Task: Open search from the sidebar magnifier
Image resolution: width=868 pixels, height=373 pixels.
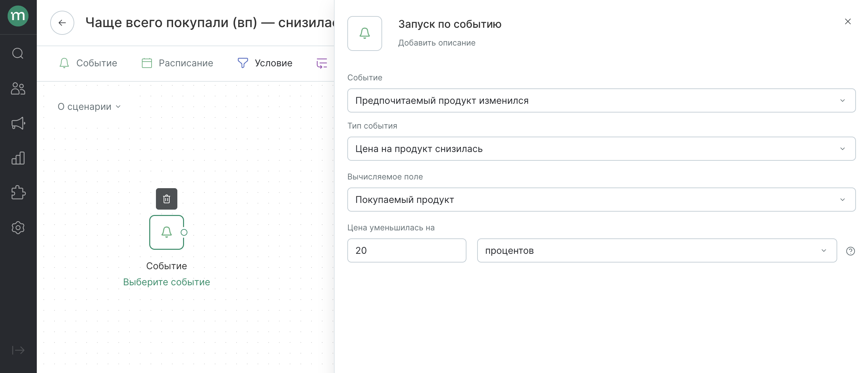Action: click(18, 53)
